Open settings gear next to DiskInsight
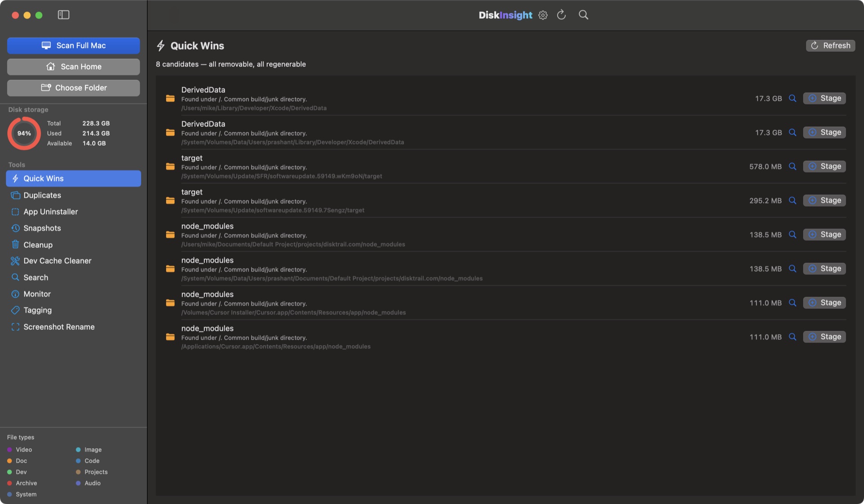Screen dimensions: 864x504 point(543,15)
